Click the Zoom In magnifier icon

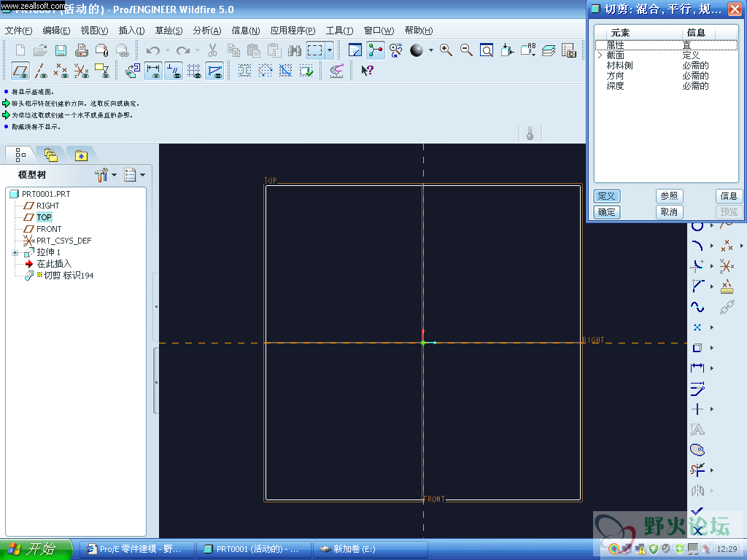point(446,50)
